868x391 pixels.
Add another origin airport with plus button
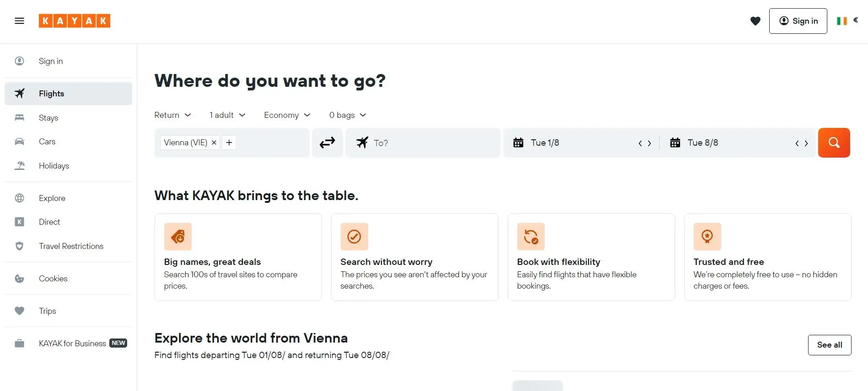coord(229,143)
